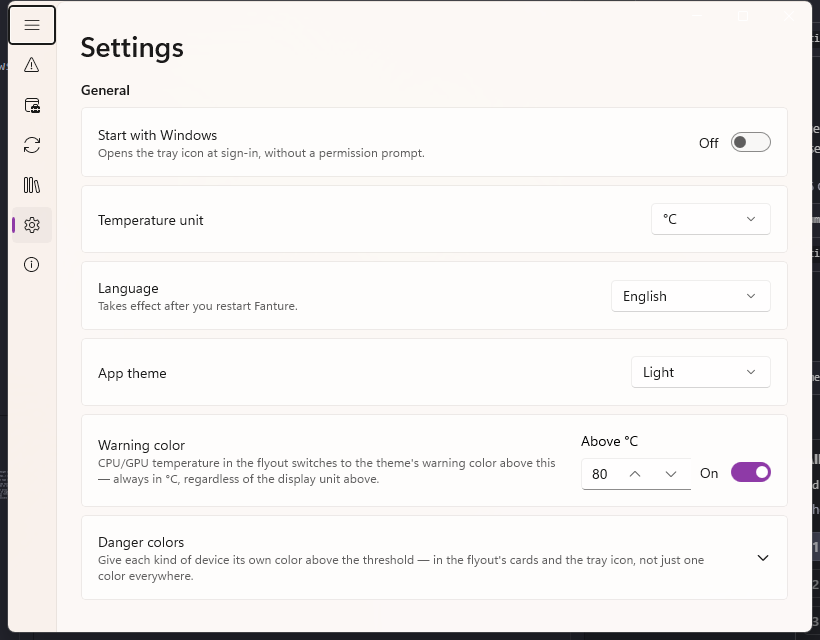Click the Warning color label
Viewport: 820px width, 640px height.
141,445
